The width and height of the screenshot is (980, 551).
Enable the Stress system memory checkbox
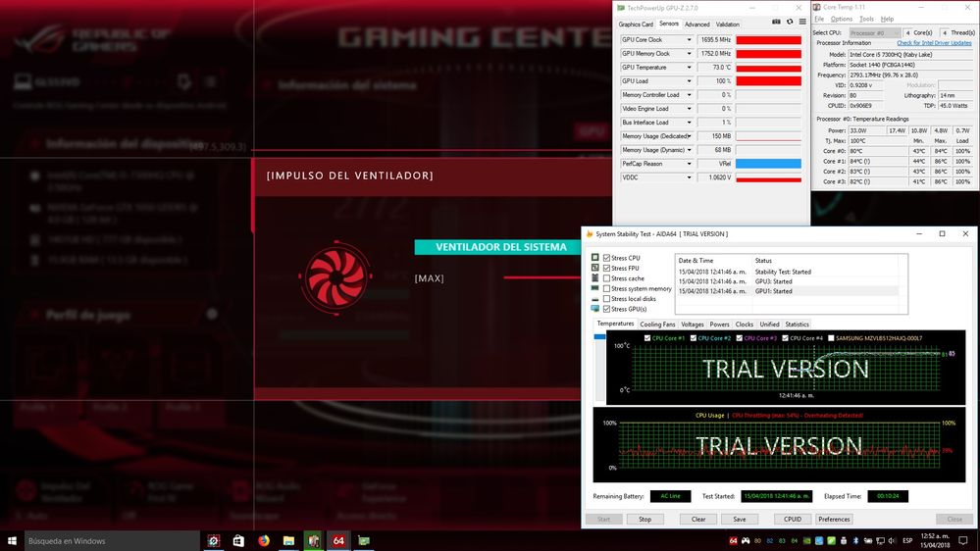[606, 288]
